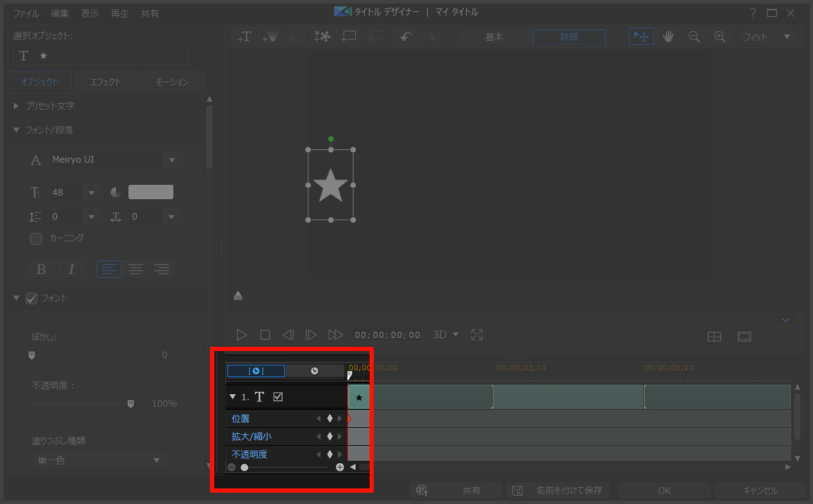Viewport: 813px width, 504px height.
Task: Add a keyframe diamond for 位置
Action: [329, 418]
